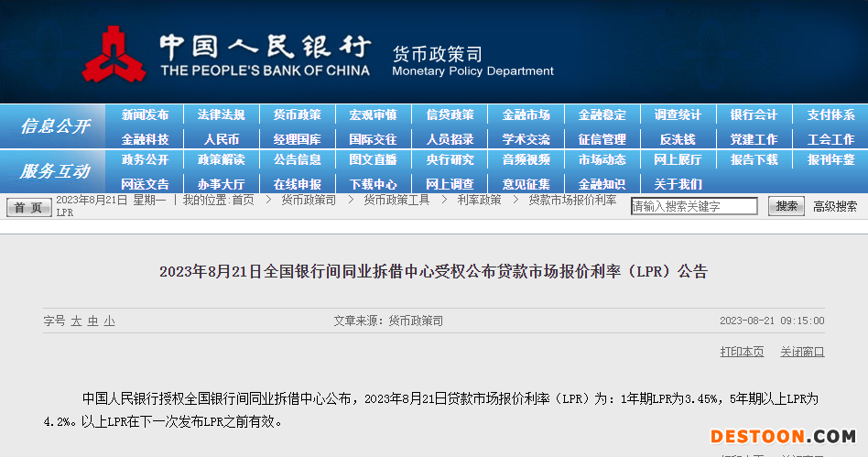
Task: Open 人民币 navigation link
Action: tap(221, 139)
